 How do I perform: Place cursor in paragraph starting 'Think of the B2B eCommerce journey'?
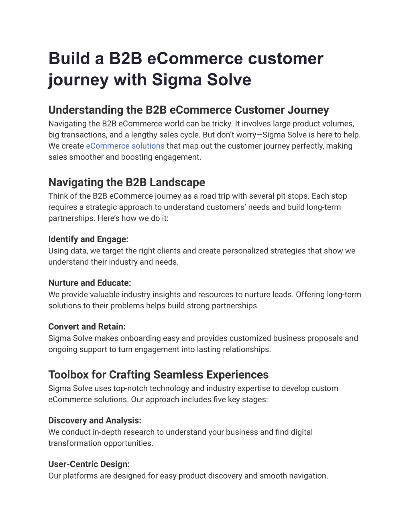click(197, 207)
